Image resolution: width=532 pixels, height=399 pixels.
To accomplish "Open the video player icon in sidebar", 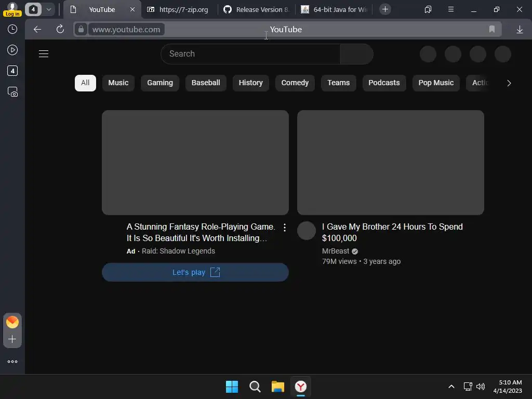I will [12, 50].
